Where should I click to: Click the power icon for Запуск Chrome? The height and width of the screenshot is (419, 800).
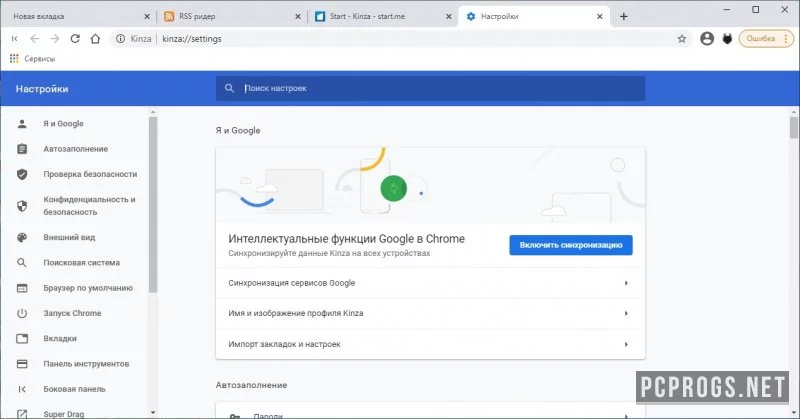coord(22,313)
